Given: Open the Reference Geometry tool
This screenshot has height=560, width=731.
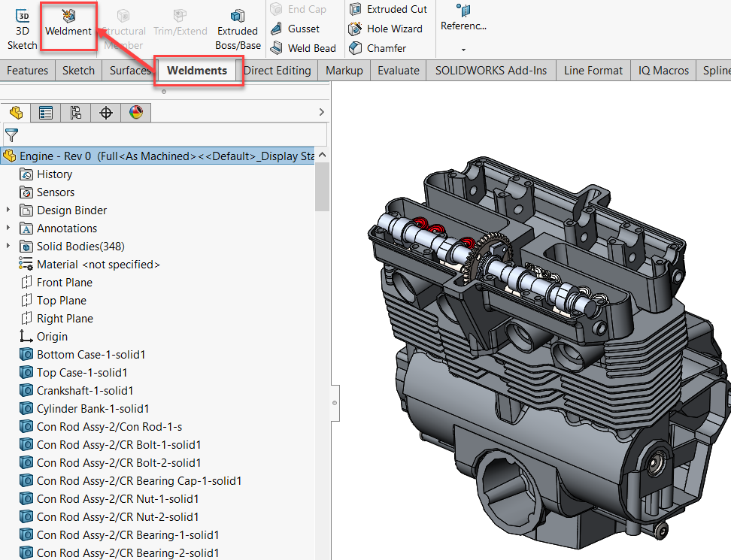Looking at the screenshot, I should tap(463, 18).
